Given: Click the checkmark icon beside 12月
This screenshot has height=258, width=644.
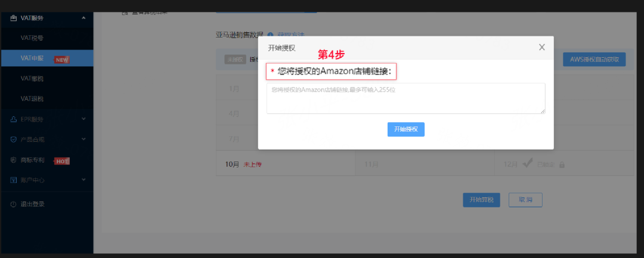Looking at the screenshot, I should point(527,164).
